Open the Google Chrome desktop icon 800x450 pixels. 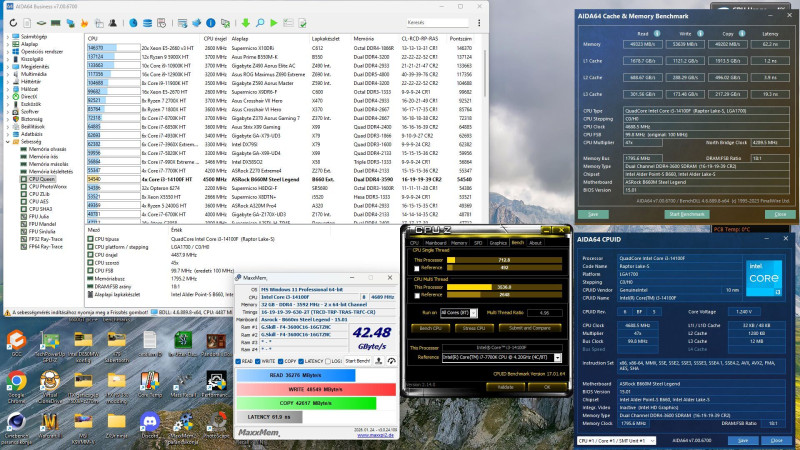[16, 380]
